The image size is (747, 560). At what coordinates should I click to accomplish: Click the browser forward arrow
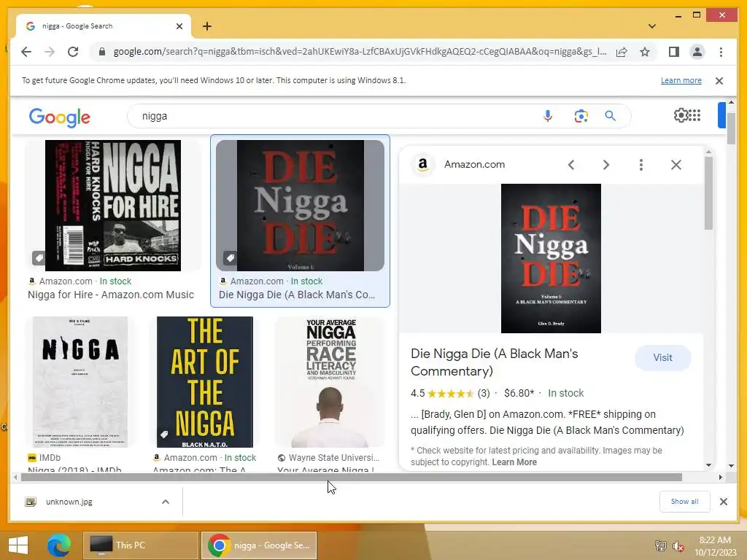[50, 52]
